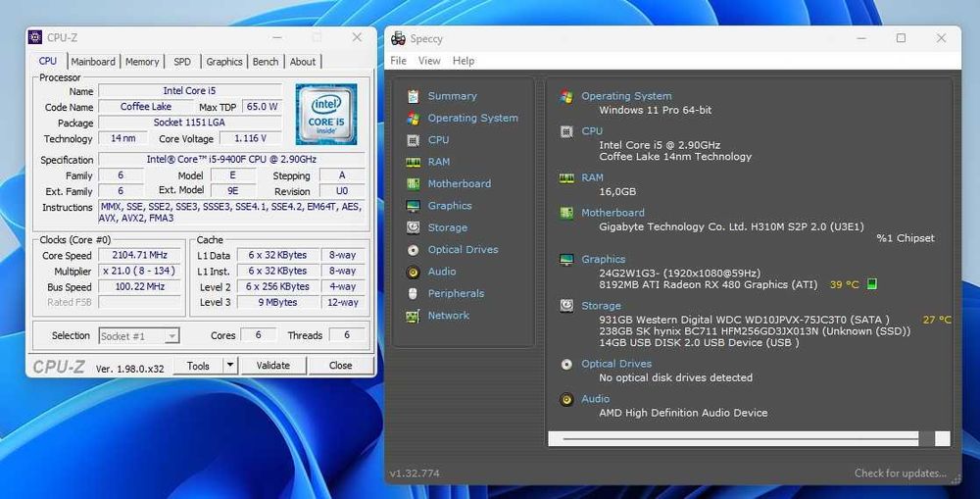Click the Motherboard icon in summary pane
This screenshot has width=980, height=499.
click(566, 214)
